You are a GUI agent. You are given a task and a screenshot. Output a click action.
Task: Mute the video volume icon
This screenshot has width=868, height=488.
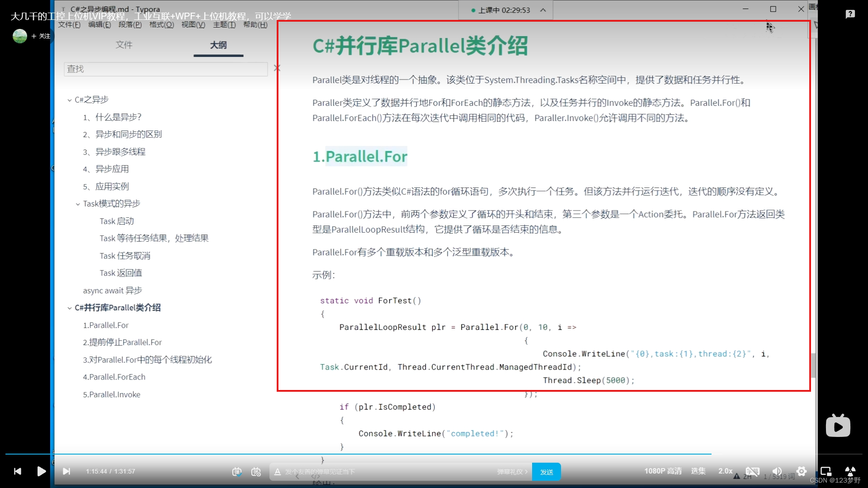coord(777,471)
